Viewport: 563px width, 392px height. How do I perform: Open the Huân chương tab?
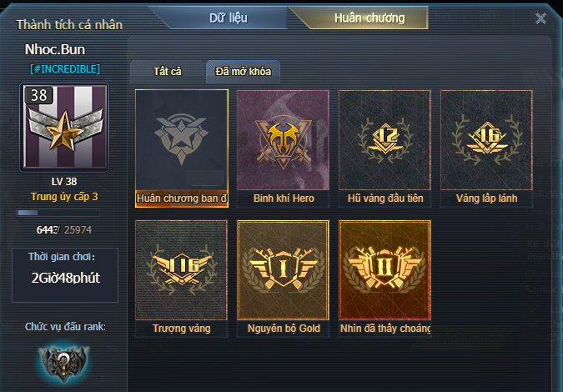pyautogui.click(x=369, y=18)
